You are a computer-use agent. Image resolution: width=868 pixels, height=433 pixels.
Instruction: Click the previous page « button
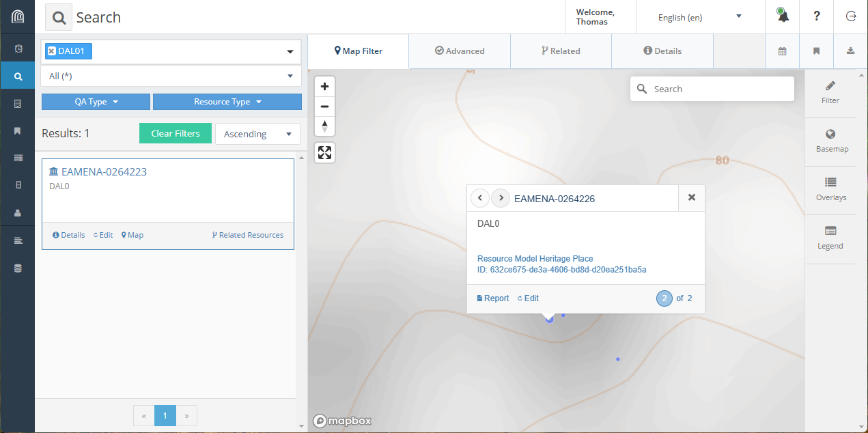click(x=144, y=415)
